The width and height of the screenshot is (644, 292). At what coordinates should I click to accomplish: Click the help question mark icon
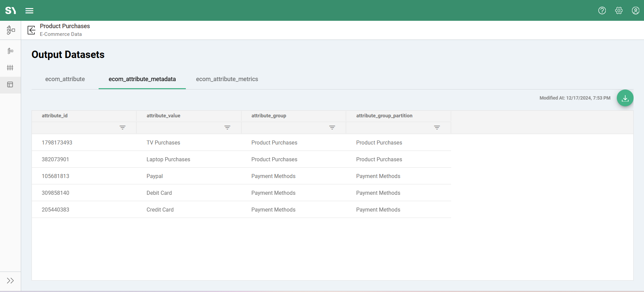pos(602,11)
